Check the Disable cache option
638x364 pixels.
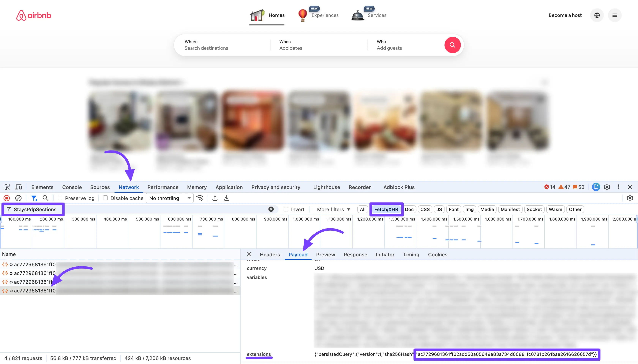106,198
